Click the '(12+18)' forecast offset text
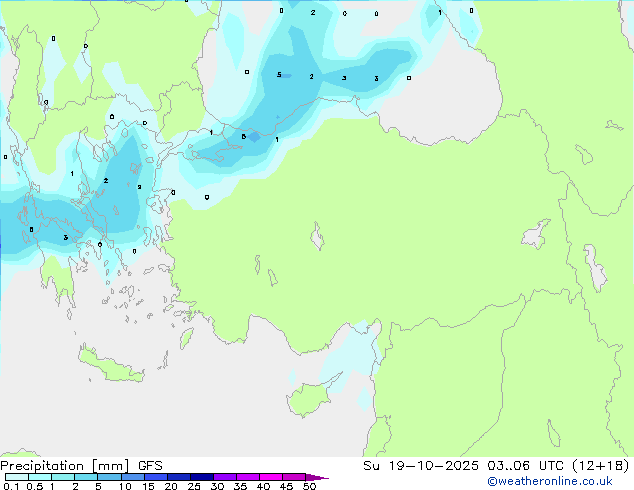 click(x=601, y=466)
